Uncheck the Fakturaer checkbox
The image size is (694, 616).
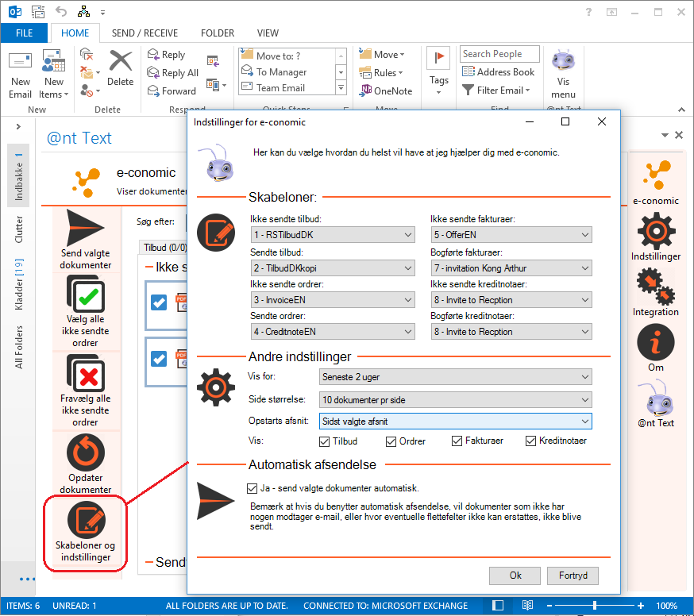pyautogui.click(x=457, y=441)
